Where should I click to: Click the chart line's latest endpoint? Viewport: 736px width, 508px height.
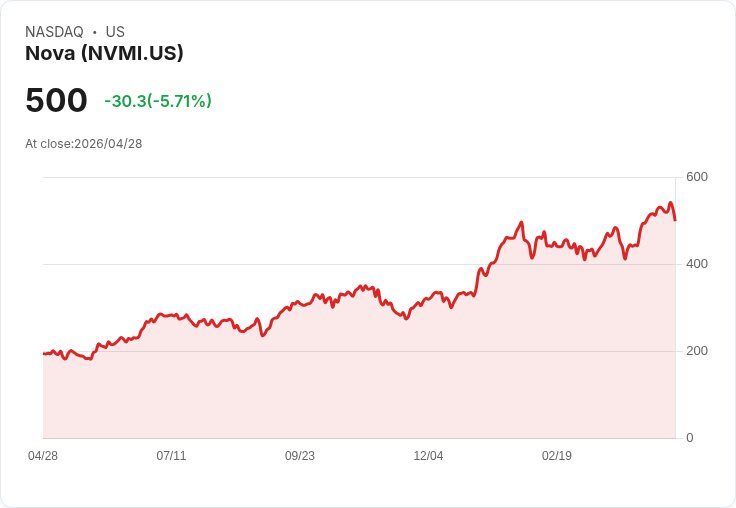[x=675, y=220]
